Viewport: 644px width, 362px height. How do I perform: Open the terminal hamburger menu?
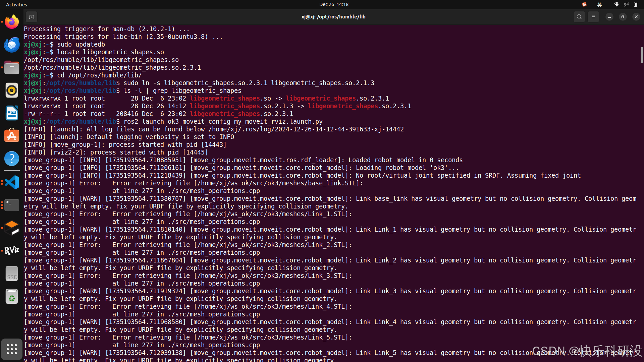click(x=593, y=17)
